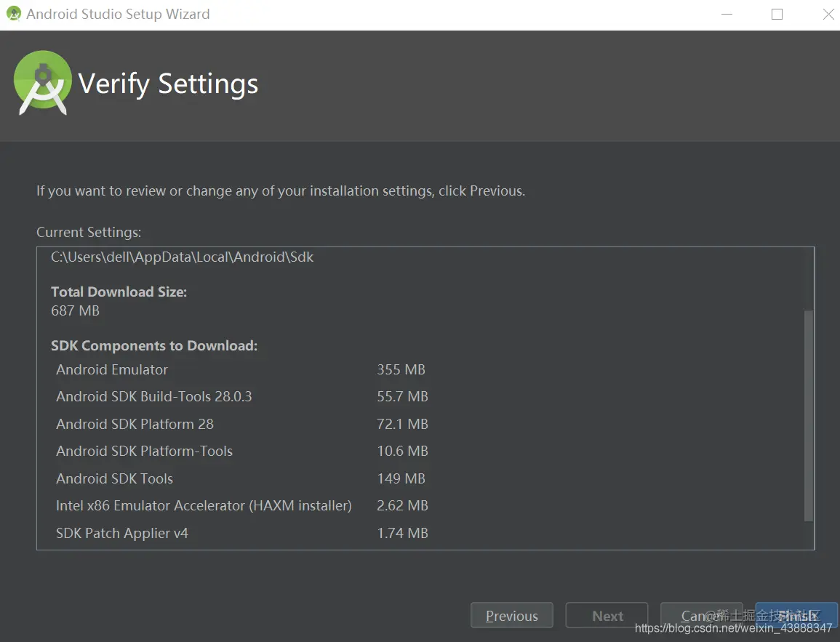Screen dimensions: 840x642
Task: Click the Android Studio logo in header
Action: pyautogui.click(x=43, y=82)
